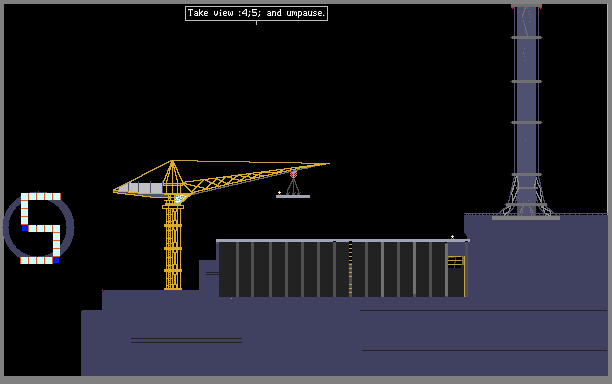Screen dimensions: 612x384
Task: Select the light-blue operator cabin of the crane
Action: coord(179,198)
